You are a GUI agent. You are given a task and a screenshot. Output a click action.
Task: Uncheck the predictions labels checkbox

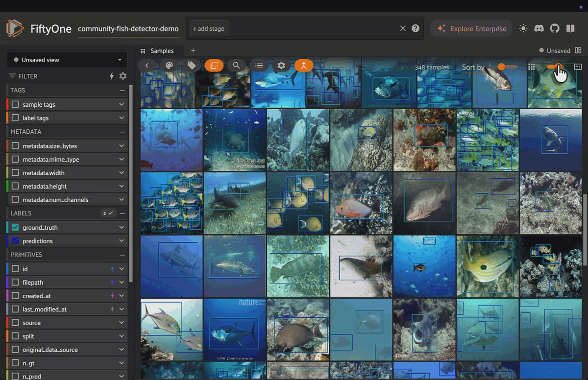(15, 241)
